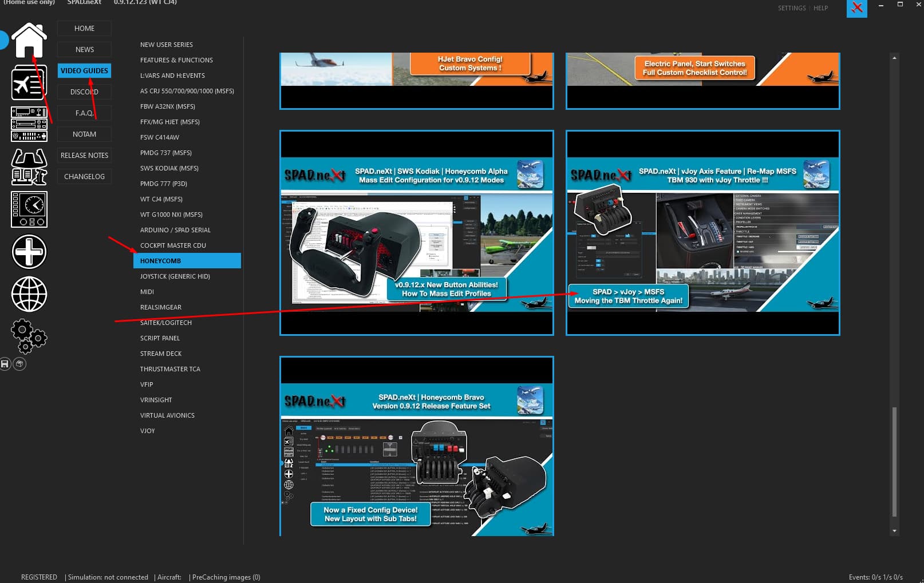Click the scrollbar up arrow
The image size is (924, 583).
pyautogui.click(x=894, y=58)
